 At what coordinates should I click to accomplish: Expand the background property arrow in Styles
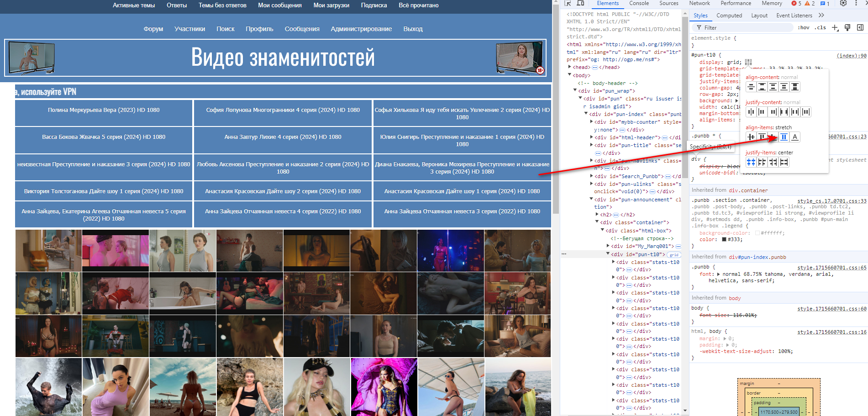tap(736, 100)
